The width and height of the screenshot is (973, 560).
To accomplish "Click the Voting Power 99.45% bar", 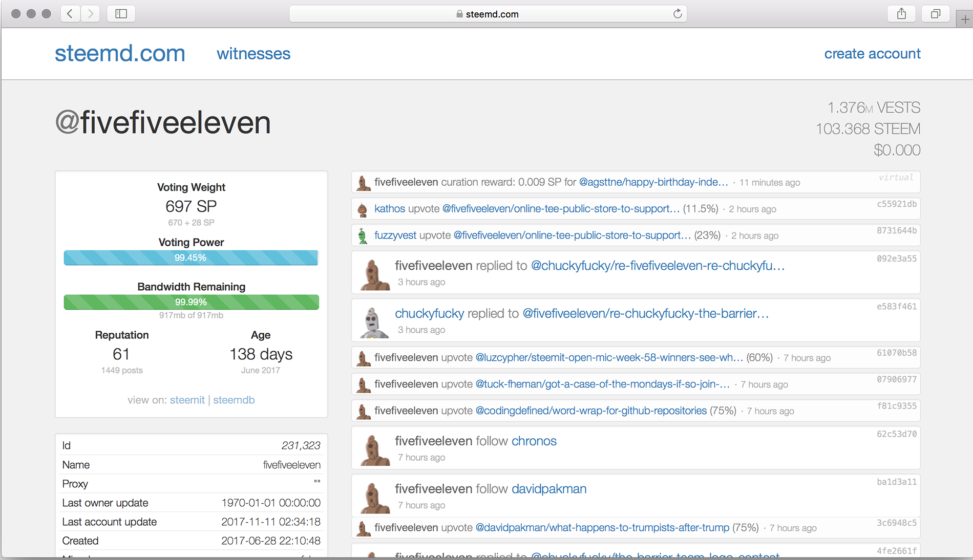I will coord(191,257).
